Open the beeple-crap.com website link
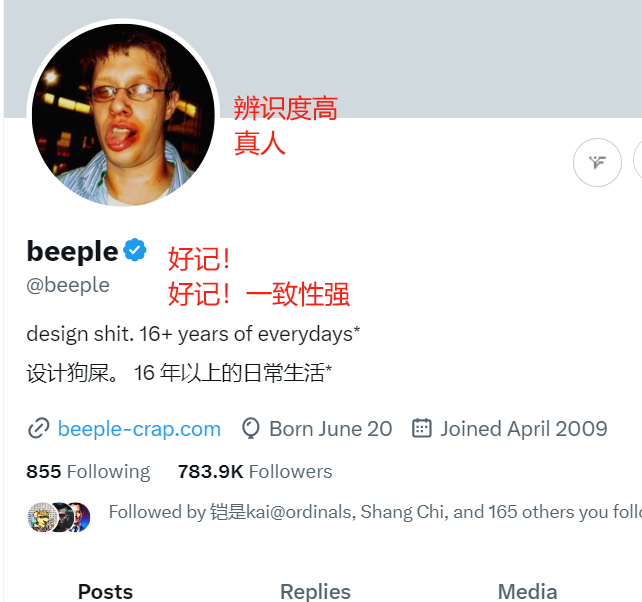The width and height of the screenshot is (642, 602). tap(139, 429)
